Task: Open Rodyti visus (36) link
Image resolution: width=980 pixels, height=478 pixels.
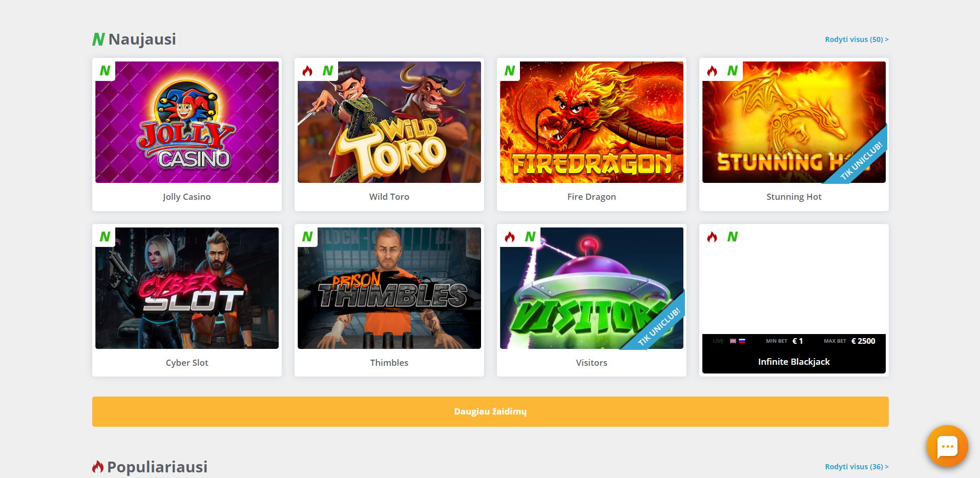Action: tap(857, 467)
